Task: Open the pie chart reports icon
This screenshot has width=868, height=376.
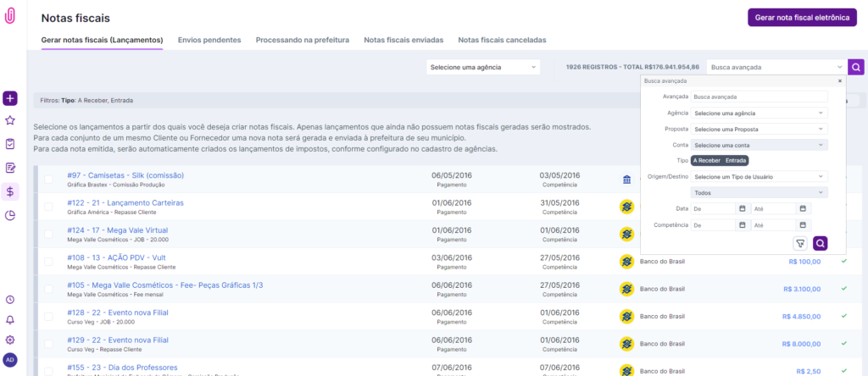Action: click(x=10, y=216)
